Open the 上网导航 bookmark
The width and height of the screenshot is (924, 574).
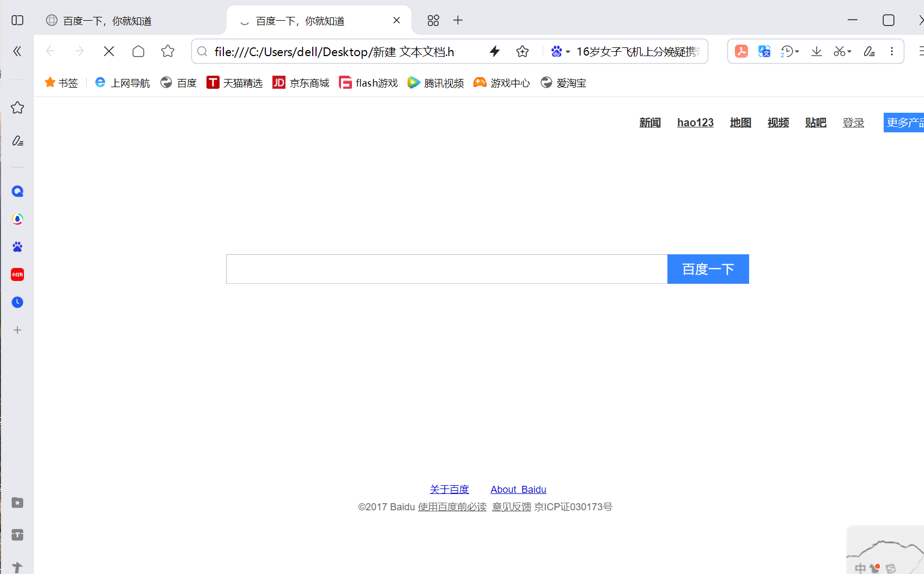122,83
